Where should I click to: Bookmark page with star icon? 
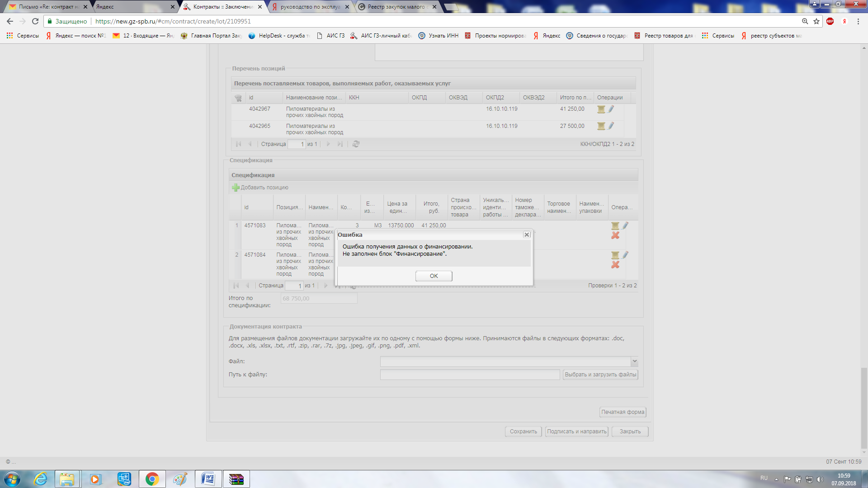point(816,21)
